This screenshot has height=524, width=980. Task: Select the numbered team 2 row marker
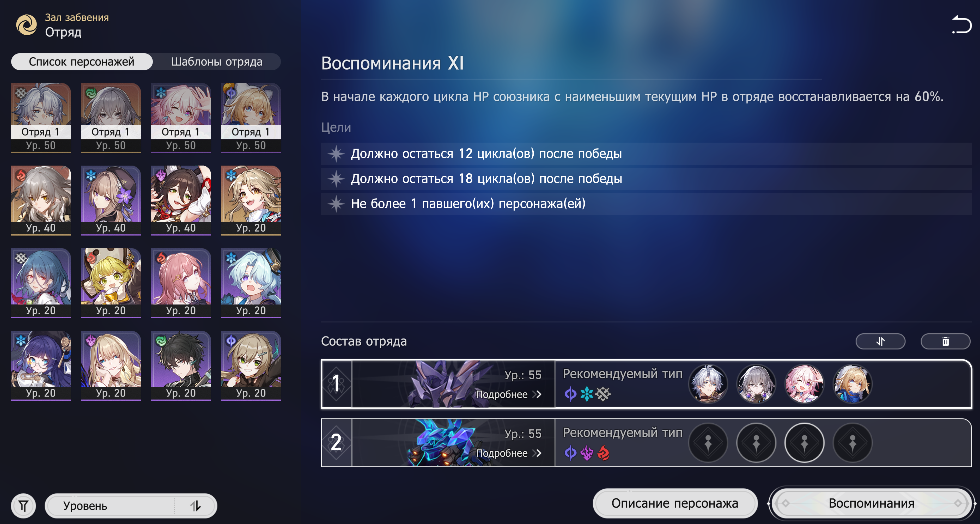coord(336,443)
